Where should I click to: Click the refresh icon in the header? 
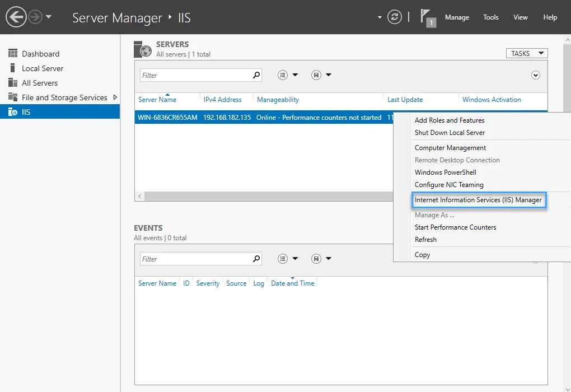[395, 17]
